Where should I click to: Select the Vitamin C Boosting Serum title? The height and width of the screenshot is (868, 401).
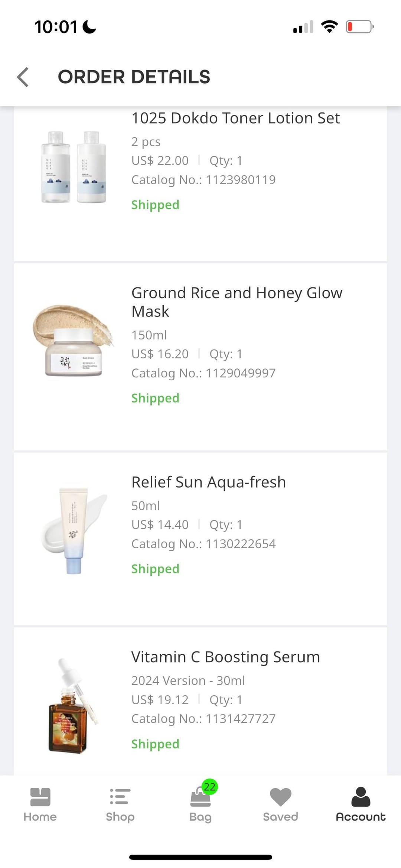click(225, 657)
